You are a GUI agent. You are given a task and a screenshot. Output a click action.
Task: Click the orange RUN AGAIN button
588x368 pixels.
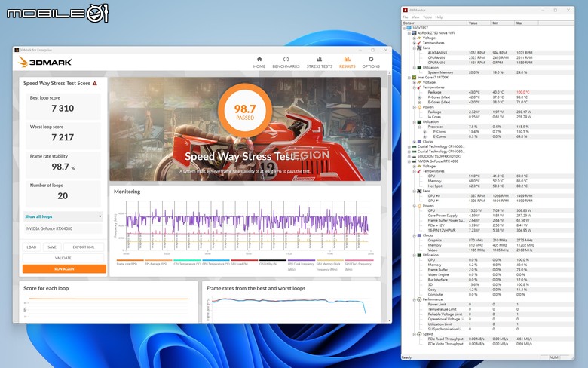[64, 269]
